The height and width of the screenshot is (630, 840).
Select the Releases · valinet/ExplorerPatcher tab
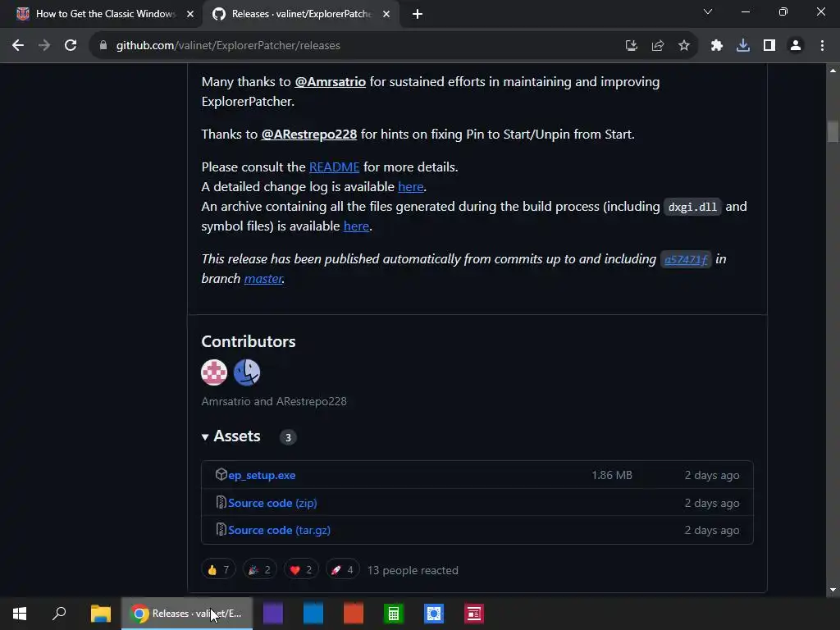300,15
